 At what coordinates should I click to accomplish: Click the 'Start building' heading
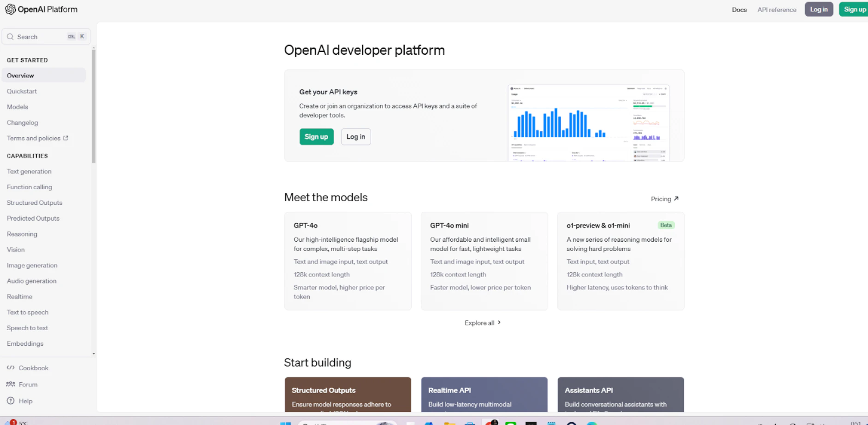[318, 363]
